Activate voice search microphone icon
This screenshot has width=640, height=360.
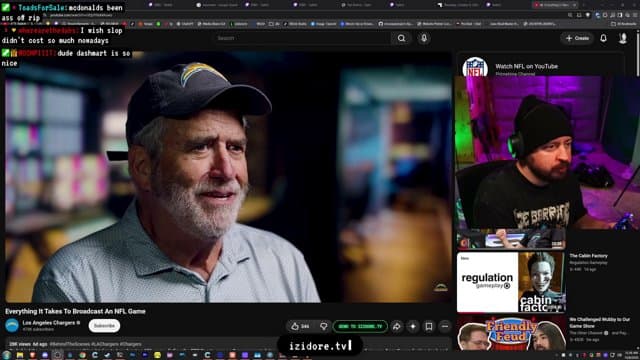(424, 38)
